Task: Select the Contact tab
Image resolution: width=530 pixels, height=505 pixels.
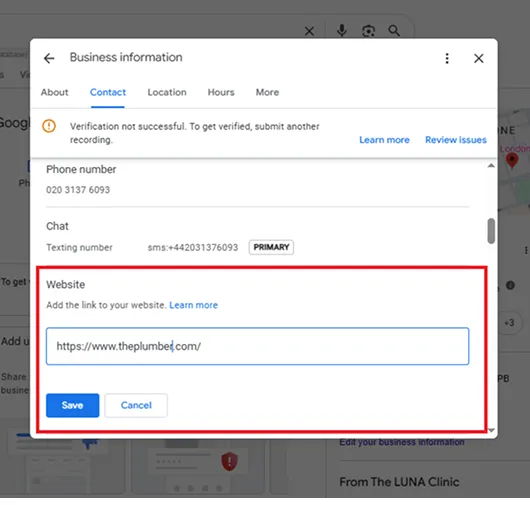Action: 108,92
